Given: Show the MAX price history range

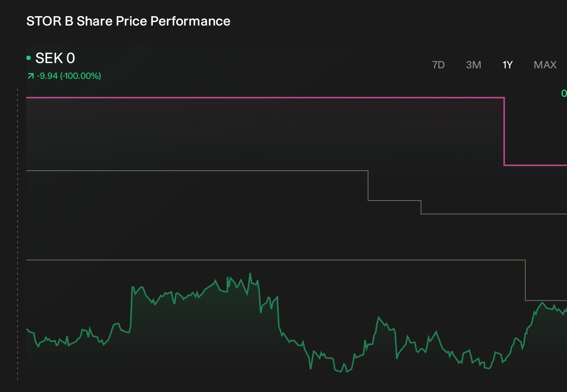Looking at the screenshot, I should (x=545, y=65).
